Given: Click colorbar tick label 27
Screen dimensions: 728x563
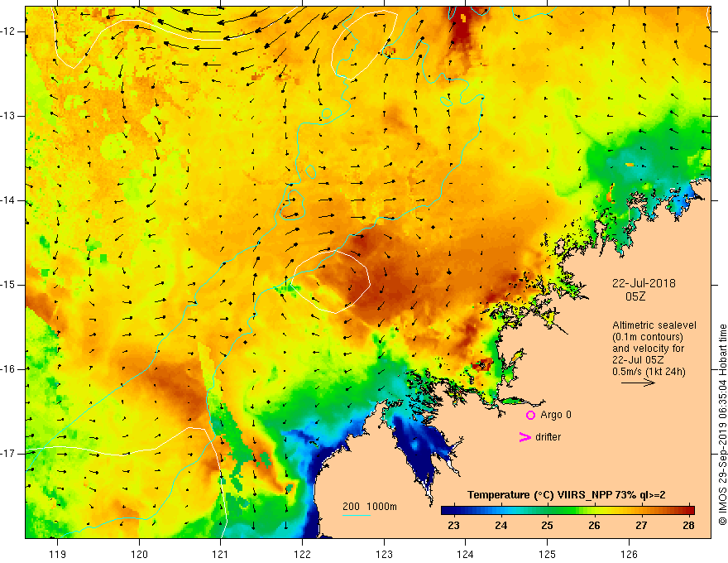Looking at the screenshot, I should click(x=641, y=526).
